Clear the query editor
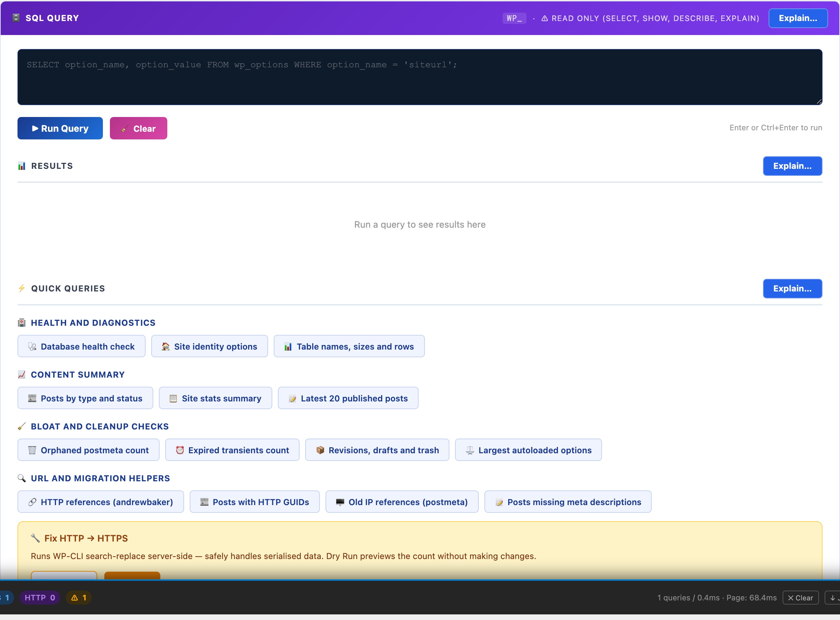The image size is (840, 620). pos(138,128)
